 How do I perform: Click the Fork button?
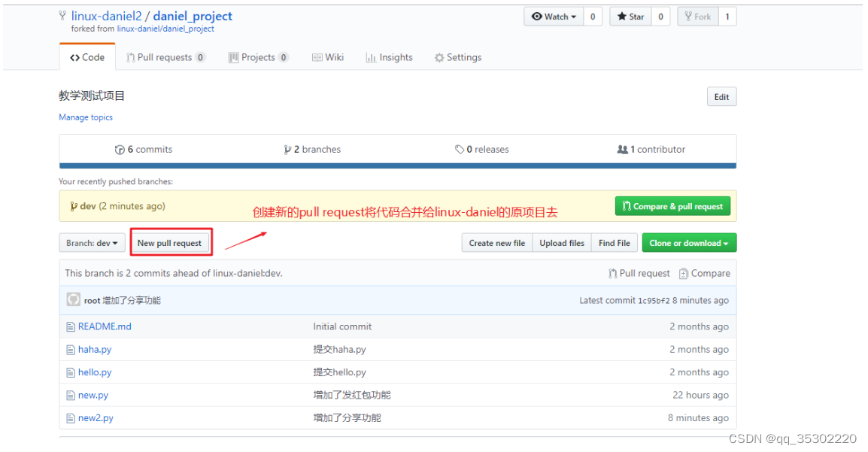click(x=698, y=17)
